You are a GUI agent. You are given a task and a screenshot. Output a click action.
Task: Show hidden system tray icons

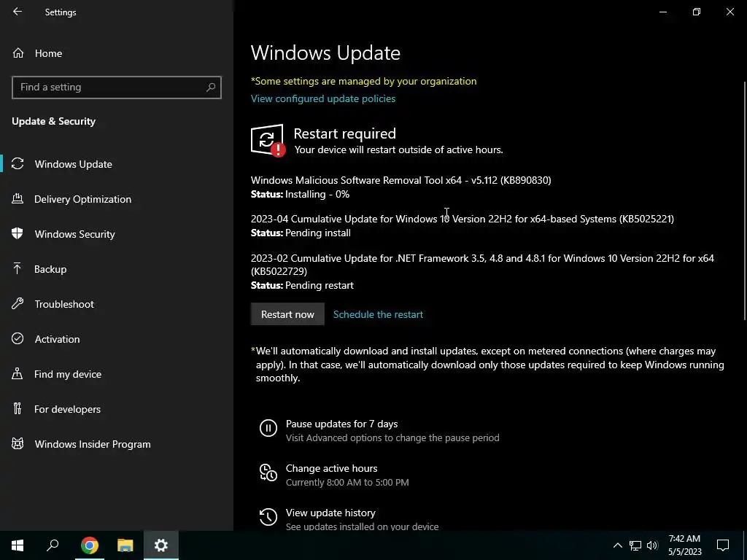pos(617,545)
